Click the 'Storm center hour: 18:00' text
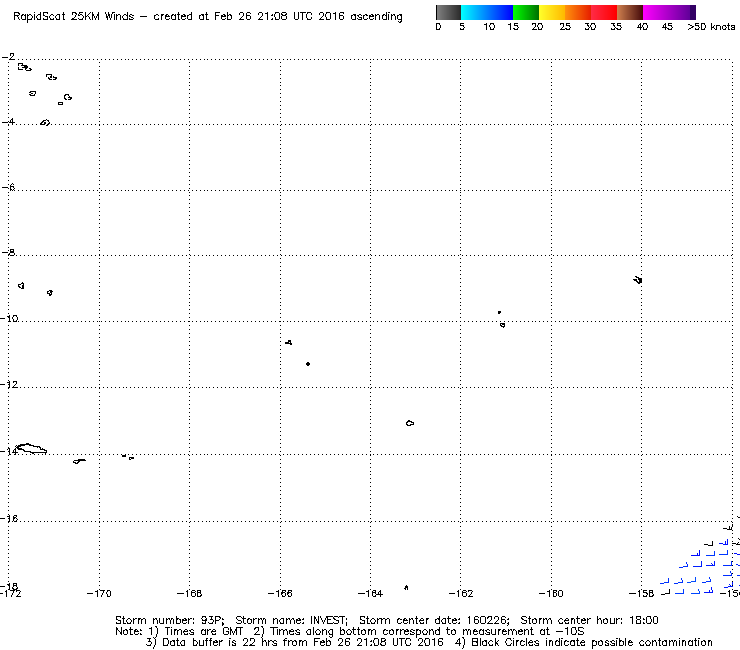 [589, 620]
